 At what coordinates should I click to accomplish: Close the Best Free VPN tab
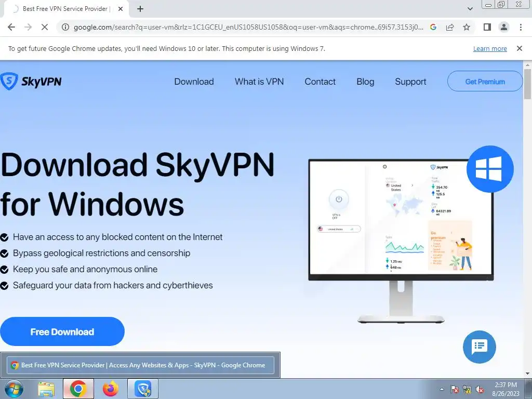click(121, 9)
